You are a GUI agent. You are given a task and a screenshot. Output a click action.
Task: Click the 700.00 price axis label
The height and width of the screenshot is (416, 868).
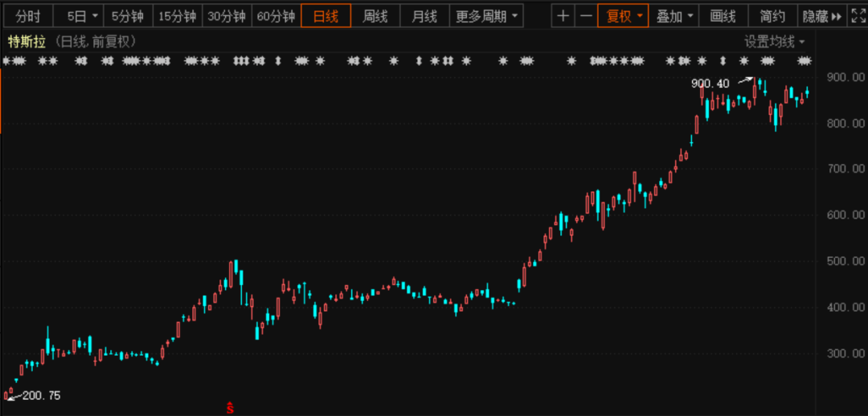coord(844,168)
